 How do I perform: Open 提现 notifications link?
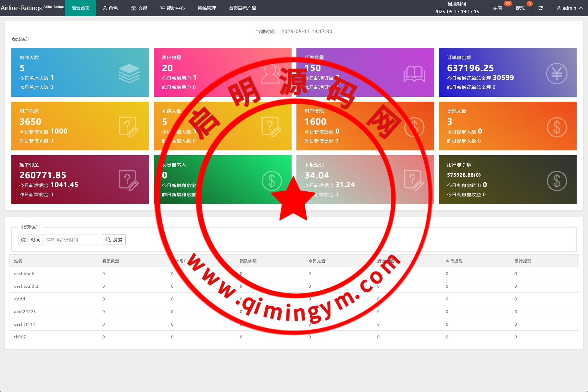click(520, 8)
